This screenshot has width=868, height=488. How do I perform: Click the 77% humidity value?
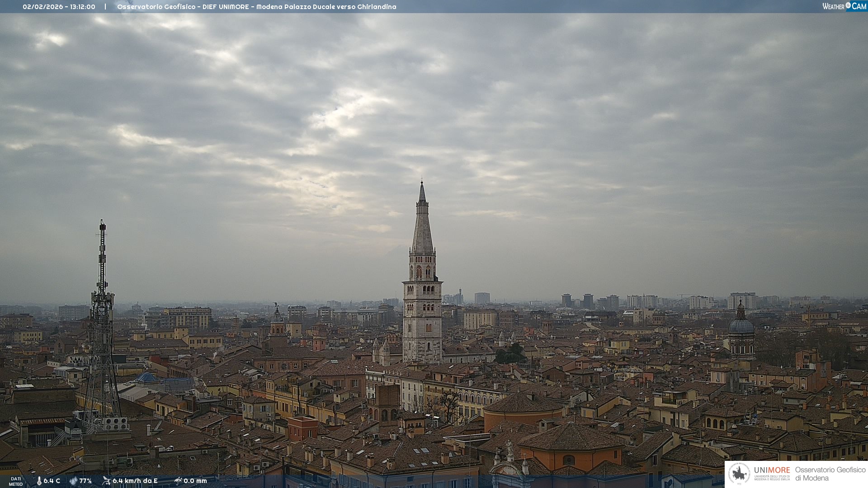click(85, 481)
